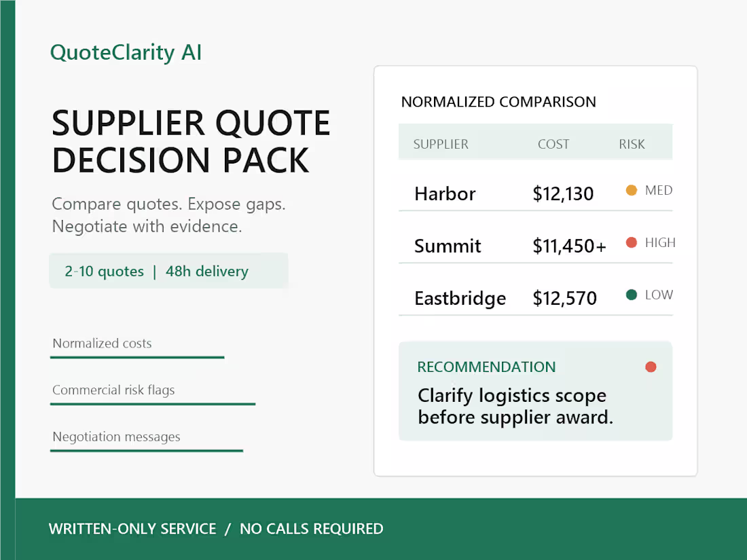Image resolution: width=747 pixels, height=560 pixels.
Task: Click the COST column header
Action: coord(553,145)
